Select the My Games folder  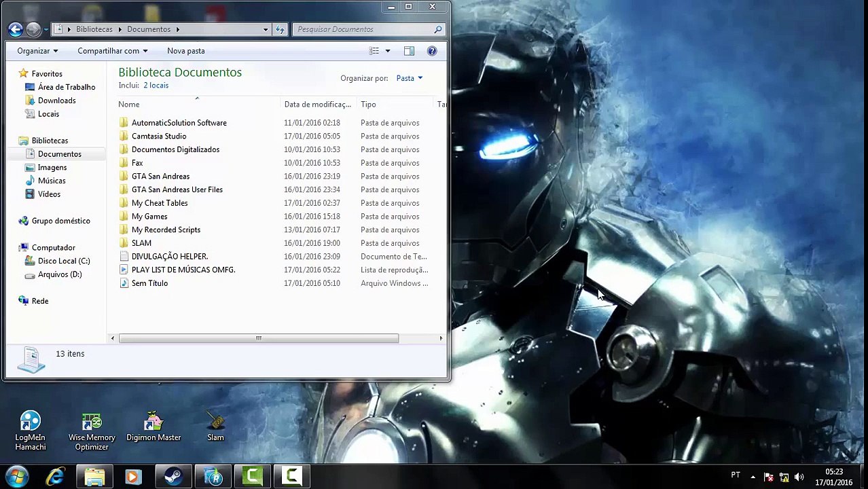149,217
